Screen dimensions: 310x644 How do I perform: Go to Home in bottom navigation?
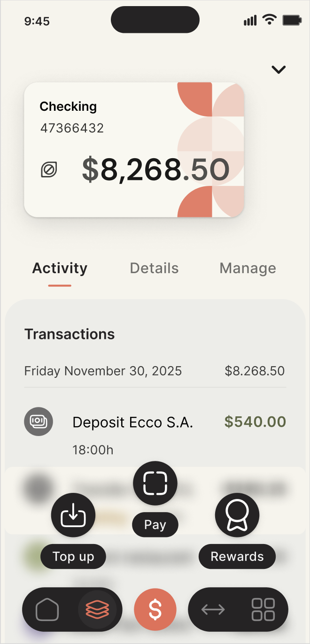[47, 610]
